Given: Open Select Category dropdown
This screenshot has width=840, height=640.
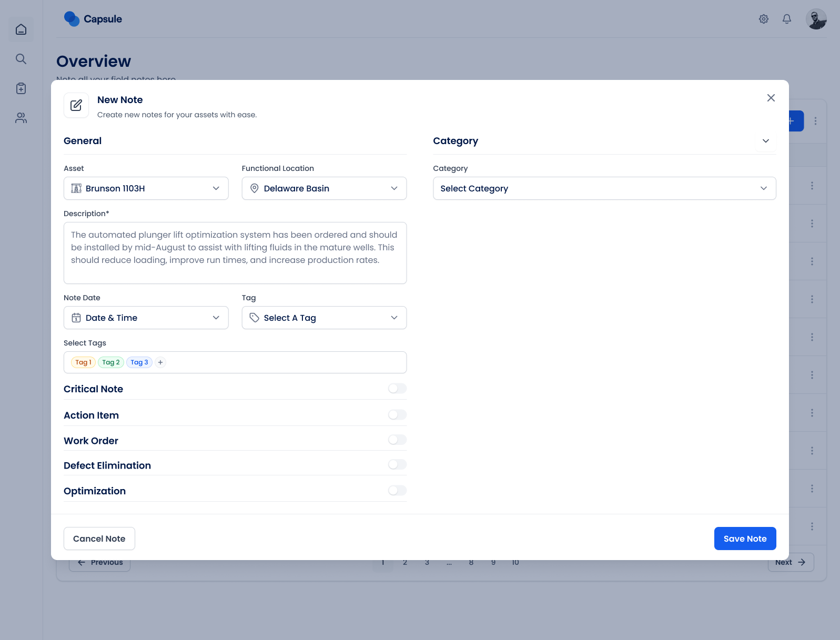Looking at the screenshot, I should tap(604, 188).
